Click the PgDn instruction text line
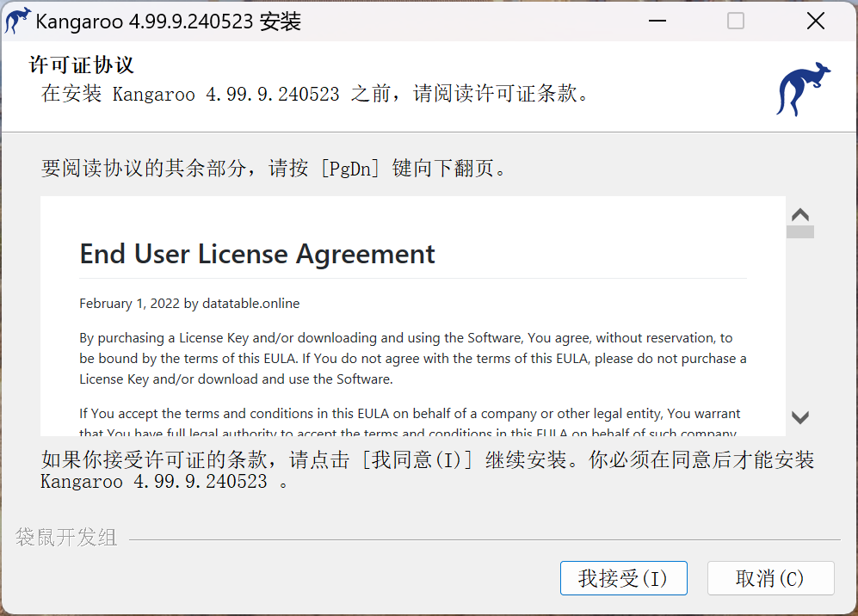The height and width of the screenshot is (616, 858). point(275,168)
